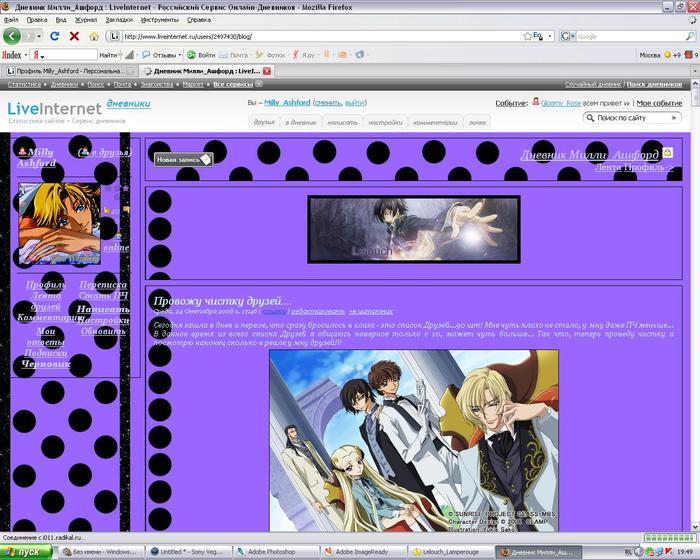Screen dimensions: 700x560
Task: Stop loading with the red X icon
Action: click(x=74, y=36)
